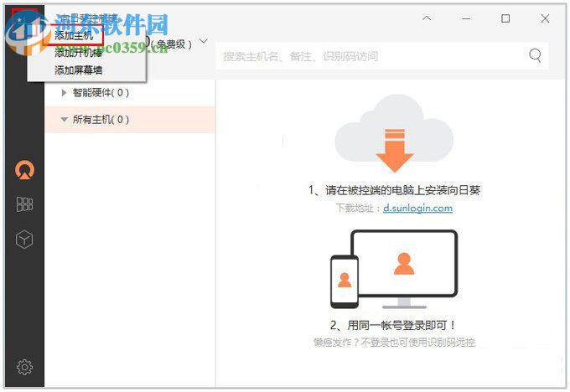Expand the 智能硬件(0) group

[x=64, y=93]
